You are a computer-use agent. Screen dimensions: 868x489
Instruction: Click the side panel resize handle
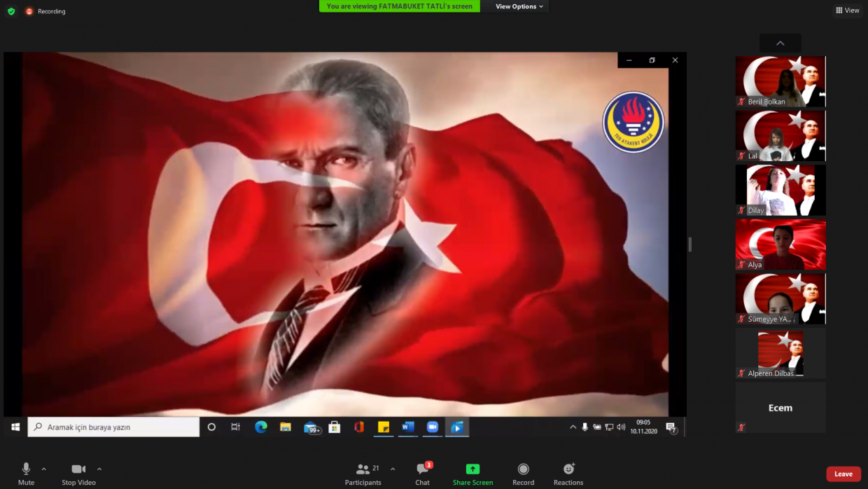pyautogui.click(x=690, y=244)
